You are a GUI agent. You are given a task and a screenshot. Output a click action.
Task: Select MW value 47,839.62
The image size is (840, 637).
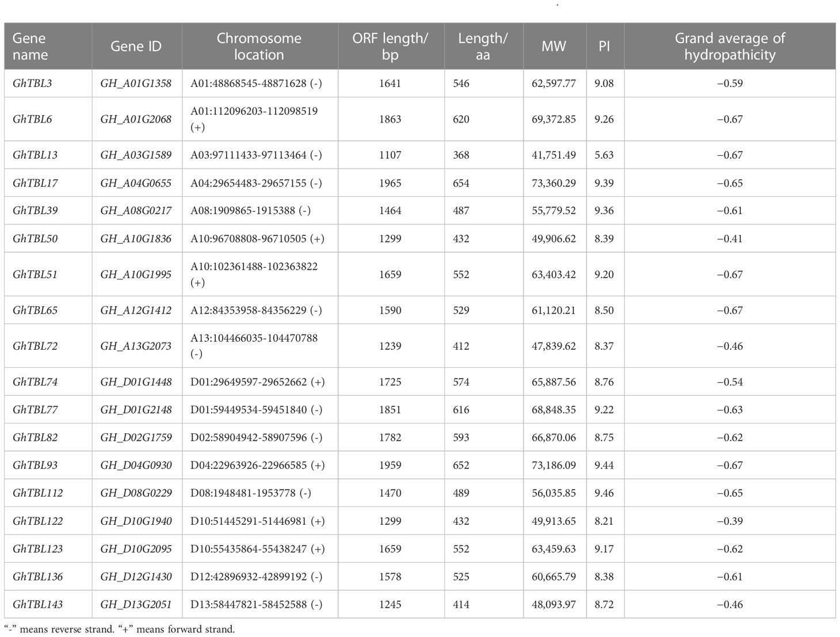[553, 346]
